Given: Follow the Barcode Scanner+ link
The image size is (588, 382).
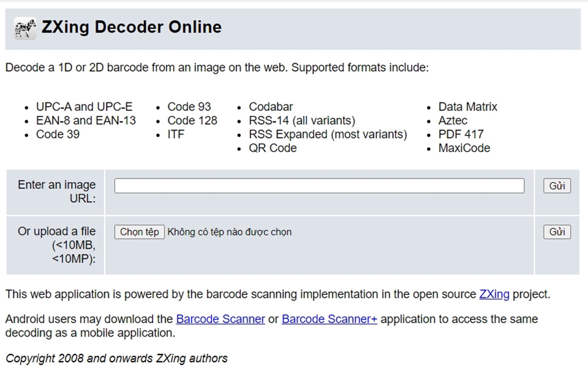Looking at the screenshot, I should click(x=330, y=319).
